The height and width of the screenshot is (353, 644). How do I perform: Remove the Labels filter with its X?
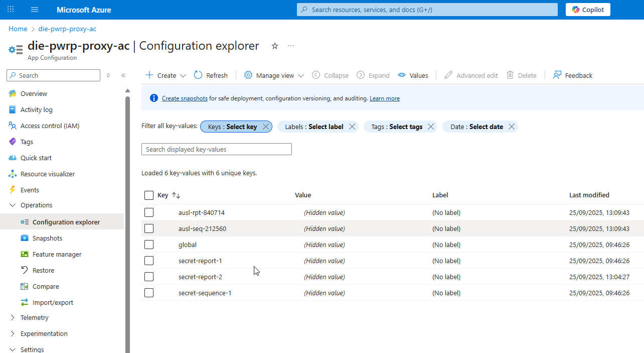click(x=352, y=127)
